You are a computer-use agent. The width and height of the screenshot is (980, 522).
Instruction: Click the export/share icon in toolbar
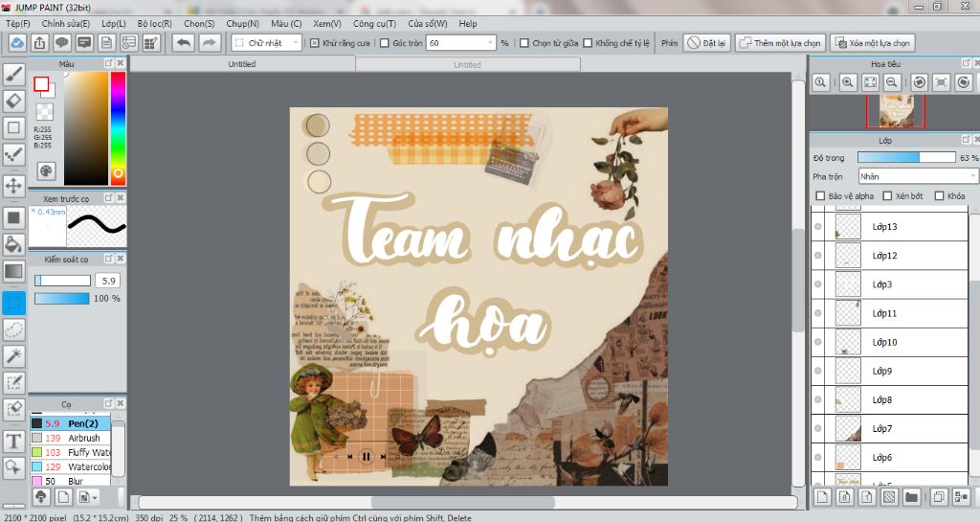pos(39,42)
